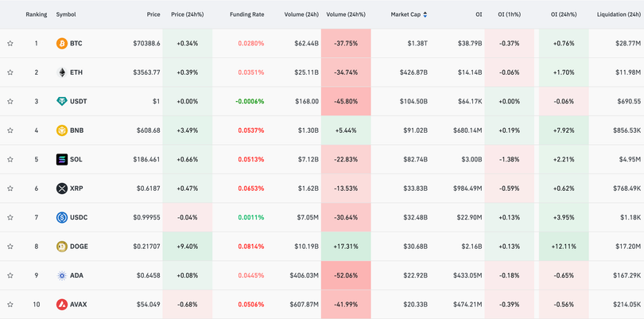
Task: Click the Ethereum ETH coin icon
Action: pyautogui.click(x=62, y=72)
